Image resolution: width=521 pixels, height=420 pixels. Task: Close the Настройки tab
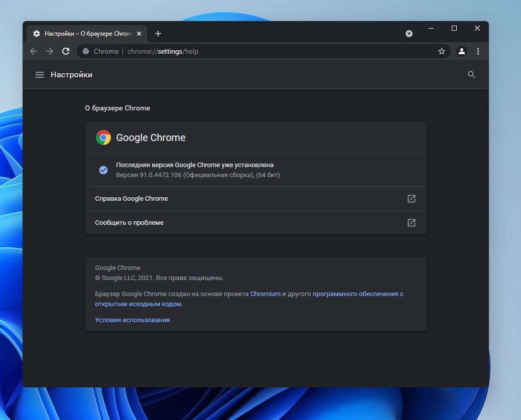click(139, 34)
